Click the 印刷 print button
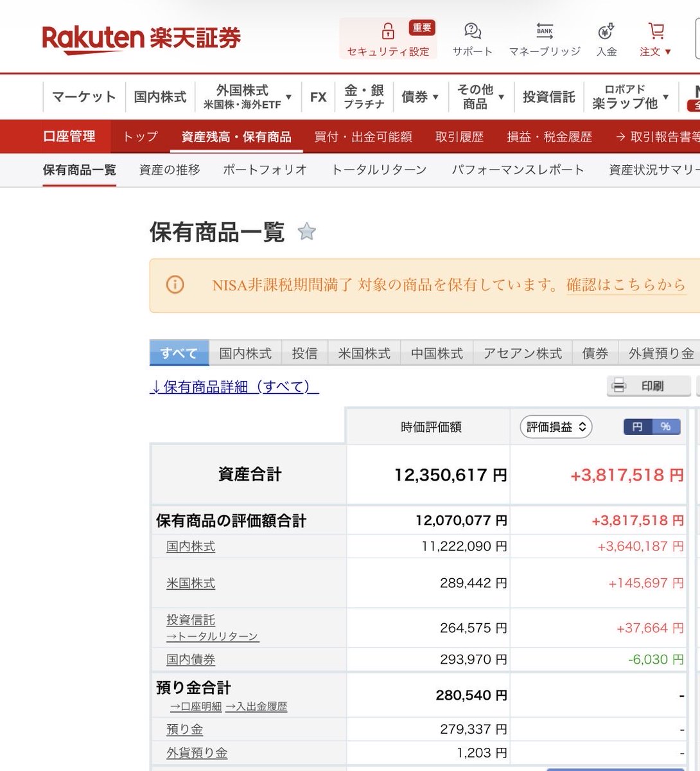This screenshot has width=700, height=771. pyautogui.click(x=649, y=385)
